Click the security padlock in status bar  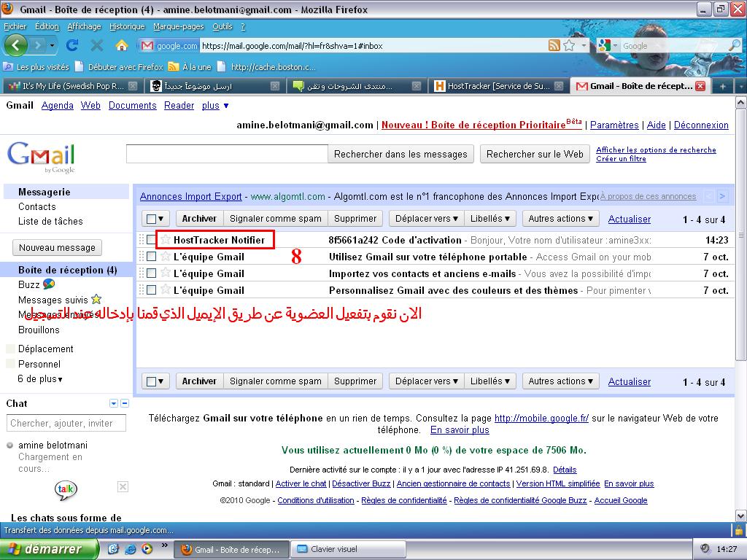coord(739,529)
